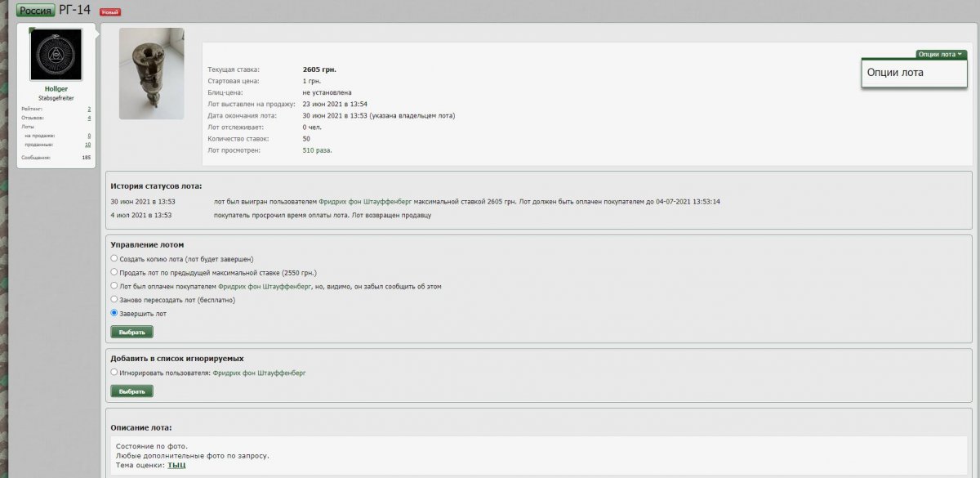The image size is (980, 478).
Task: Click the Hollger avatar image
Action: coord(56,55)
